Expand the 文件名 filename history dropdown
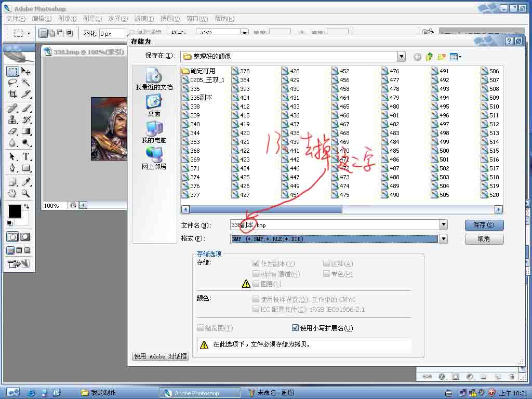 pos(443,225)
